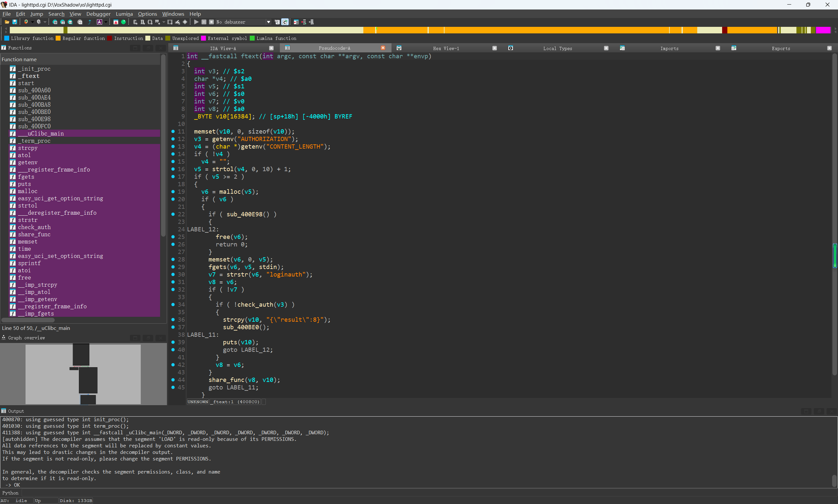Toggle the breakpoint dot on line 36

tap(173, 320)
